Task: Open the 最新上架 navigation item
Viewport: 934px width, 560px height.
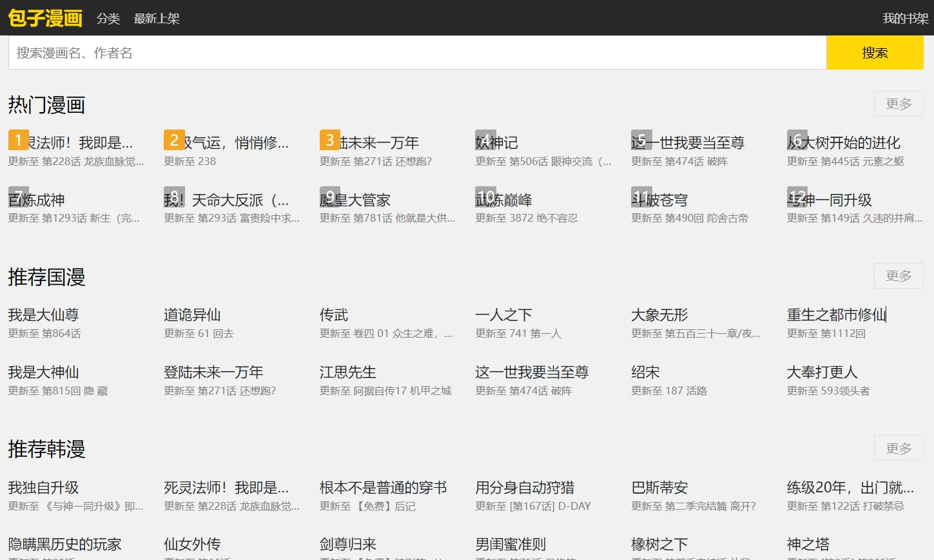Action: [x=157, y=19]
